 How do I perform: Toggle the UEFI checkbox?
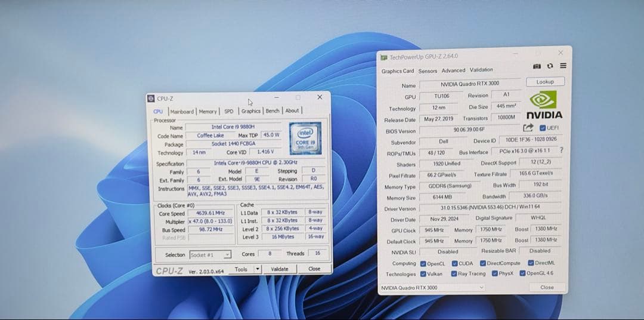[542, 128]
